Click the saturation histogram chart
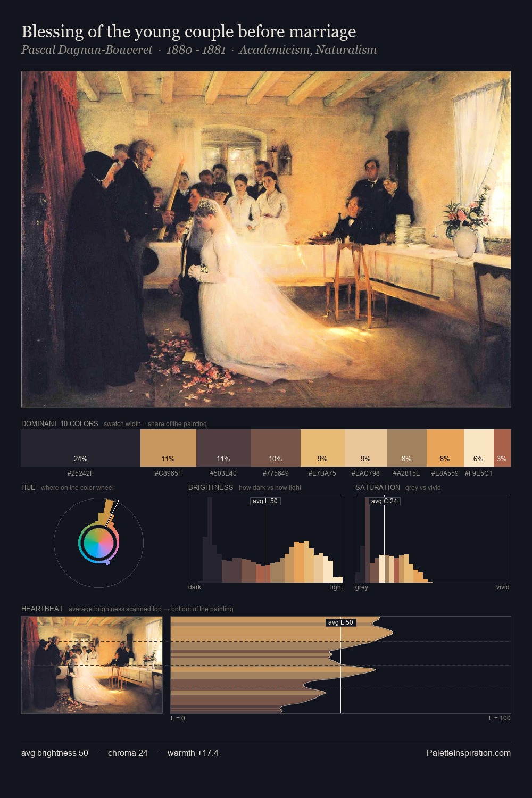The image size is (532, 798). tap(433, 539)
